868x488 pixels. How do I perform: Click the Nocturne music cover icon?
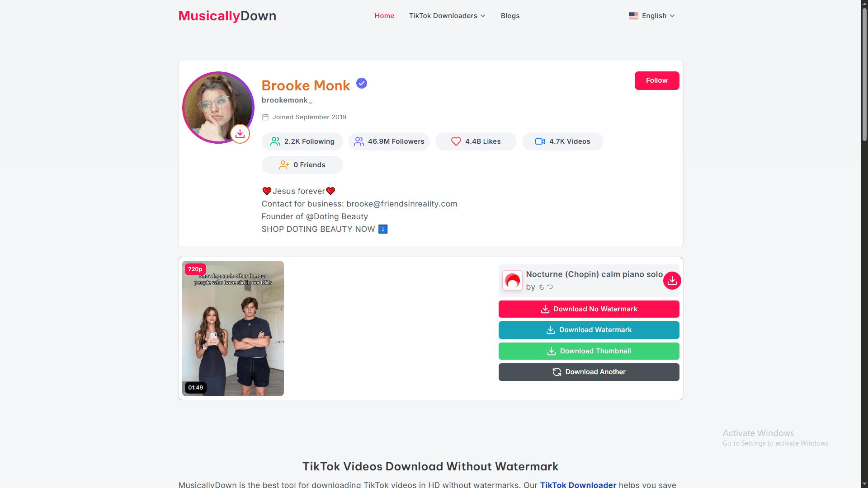[x=512, y=281]
